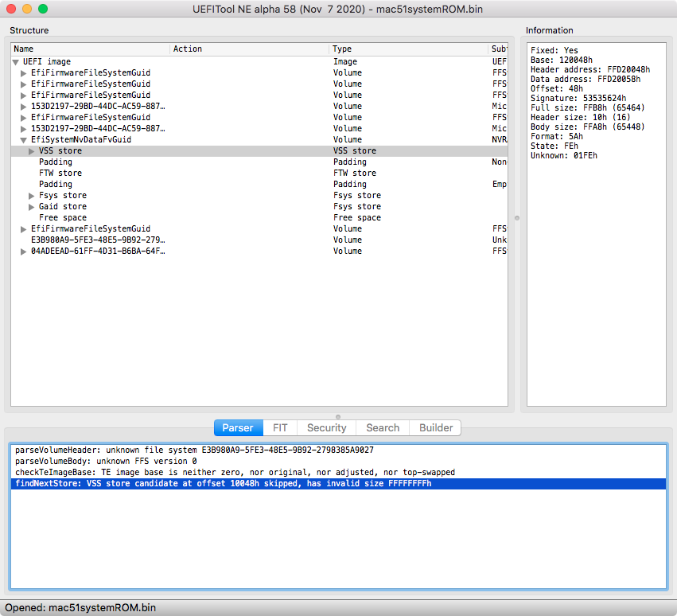Screen dimensions: 677x616
Task: Expand the Gaid store entry
Action: pos(32,207)
